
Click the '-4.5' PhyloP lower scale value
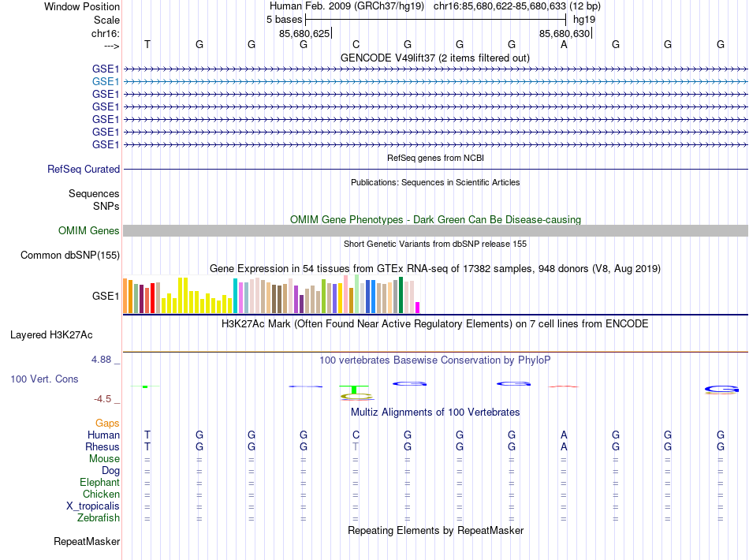102,399
